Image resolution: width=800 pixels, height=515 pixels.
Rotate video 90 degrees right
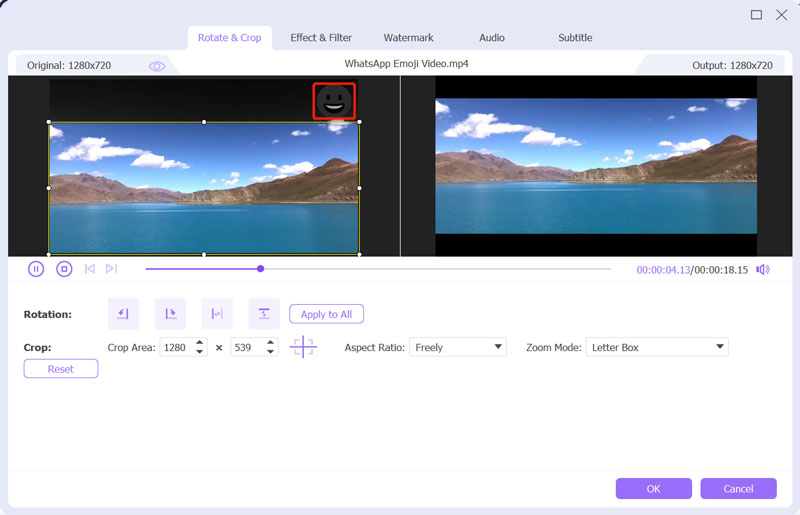pos(170,313)
